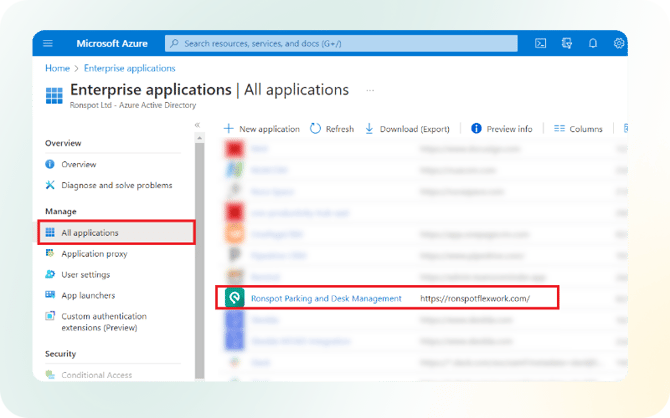Focus the Search resources, services, and docs field
The image size is (670, 418).
[x=341, y=43]
